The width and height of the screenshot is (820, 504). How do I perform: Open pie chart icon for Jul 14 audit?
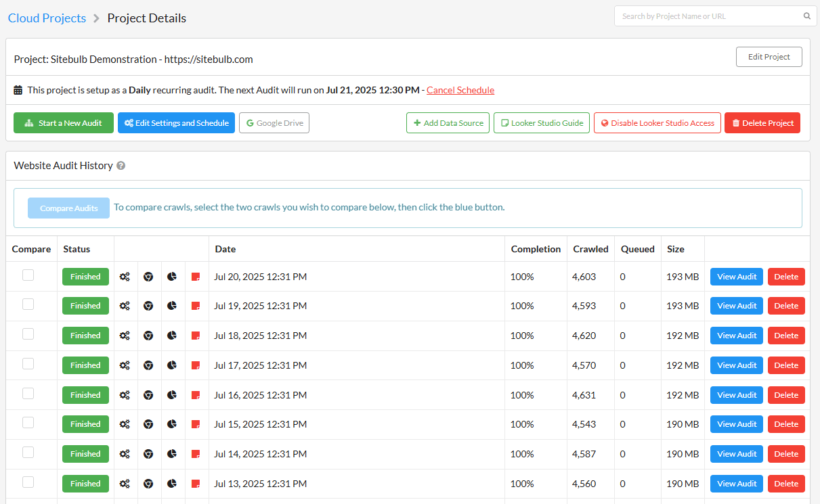click(172, 454)
